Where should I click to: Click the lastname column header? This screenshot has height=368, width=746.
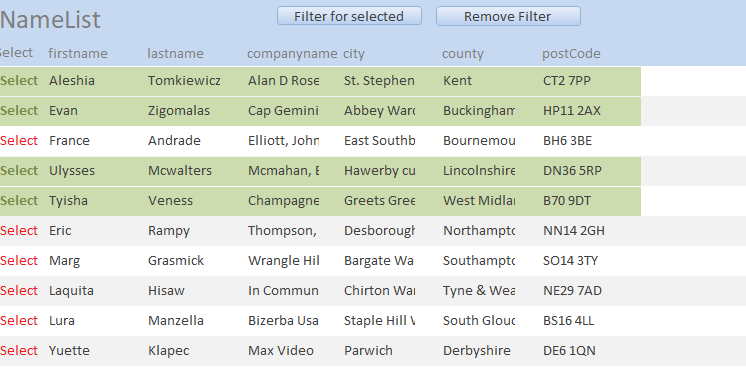click(x=176, y=53)
